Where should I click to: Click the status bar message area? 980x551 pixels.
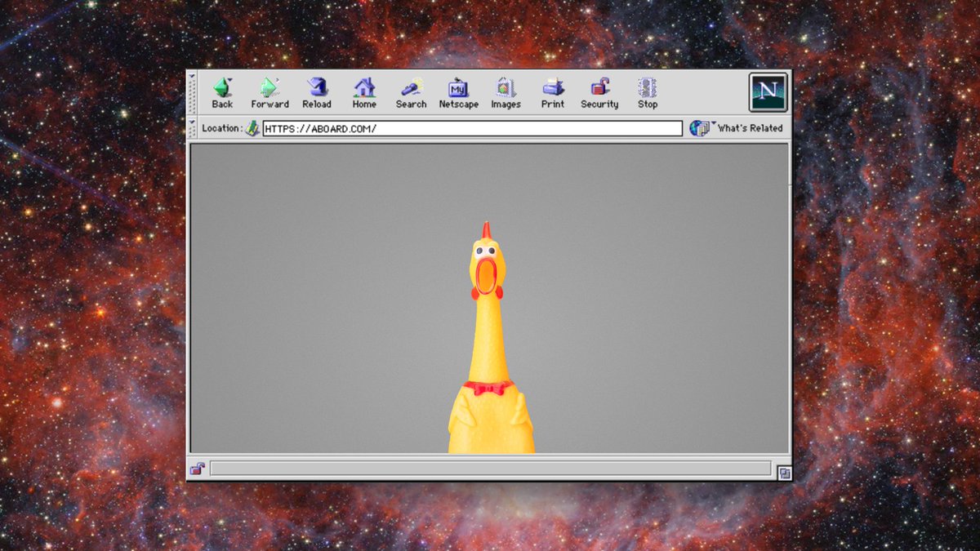[490, 469]
